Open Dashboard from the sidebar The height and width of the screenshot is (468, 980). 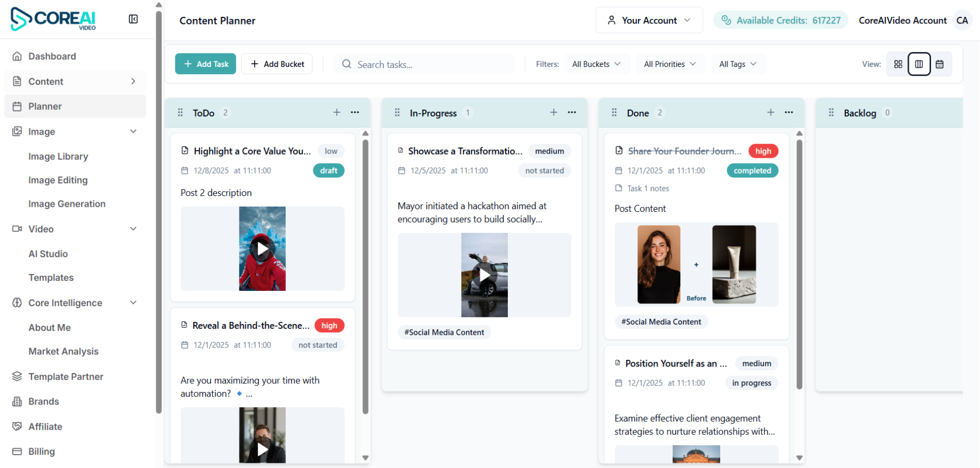[x=52, y=56]
